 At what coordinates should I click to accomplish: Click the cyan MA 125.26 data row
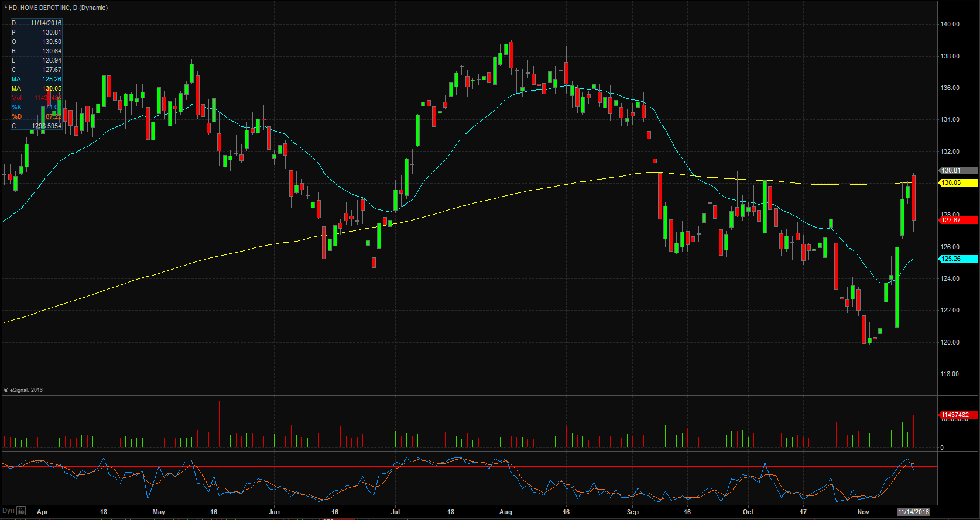click(x=36, y=80)
